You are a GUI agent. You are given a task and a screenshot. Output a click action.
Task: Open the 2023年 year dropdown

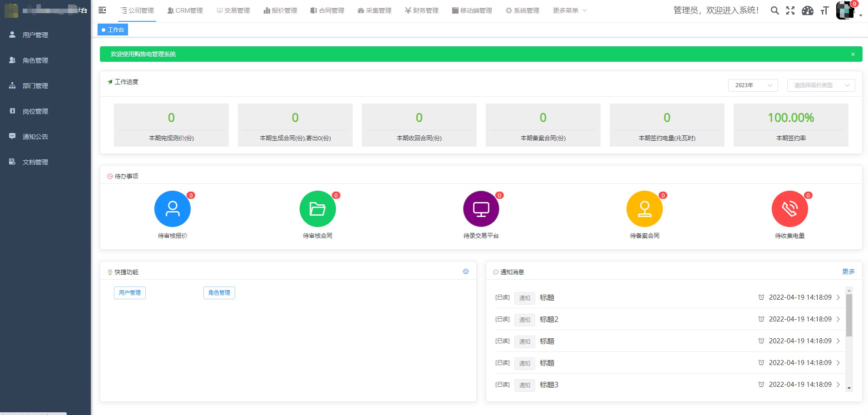(753, 85)
